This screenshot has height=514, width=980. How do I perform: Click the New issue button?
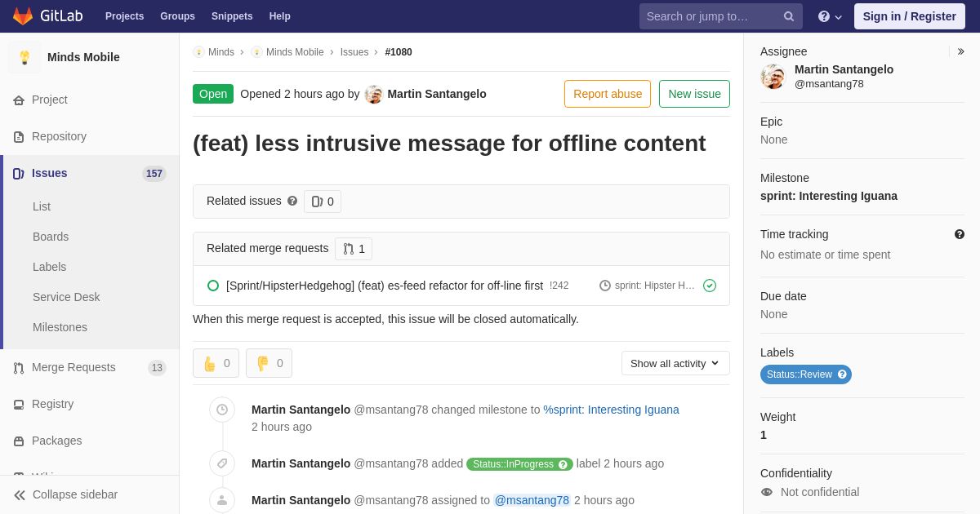point(694,94)
